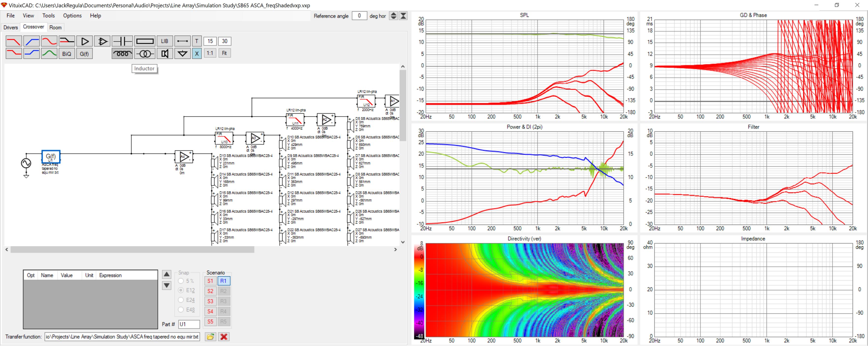Click the schematic horizontal scrollbar thumb
Image resolution: width=868 pixels, height=346 pixels.
(132, 250)
